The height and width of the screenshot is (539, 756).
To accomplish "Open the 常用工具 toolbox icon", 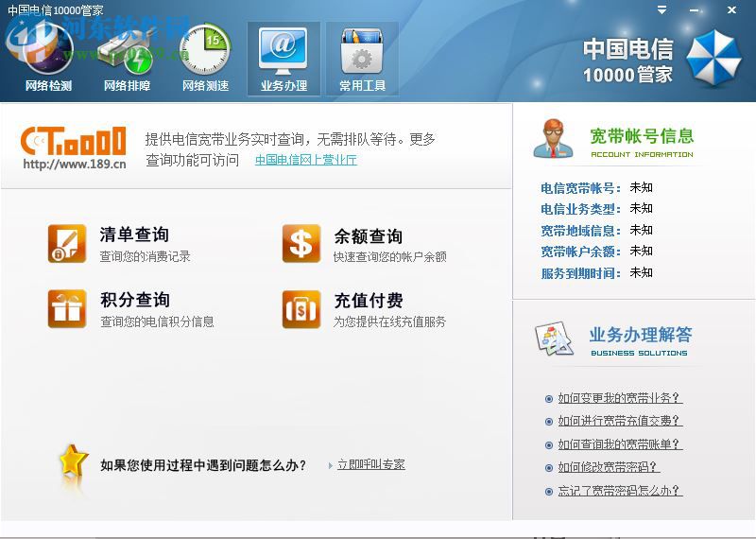I will [x=362, y=51].
